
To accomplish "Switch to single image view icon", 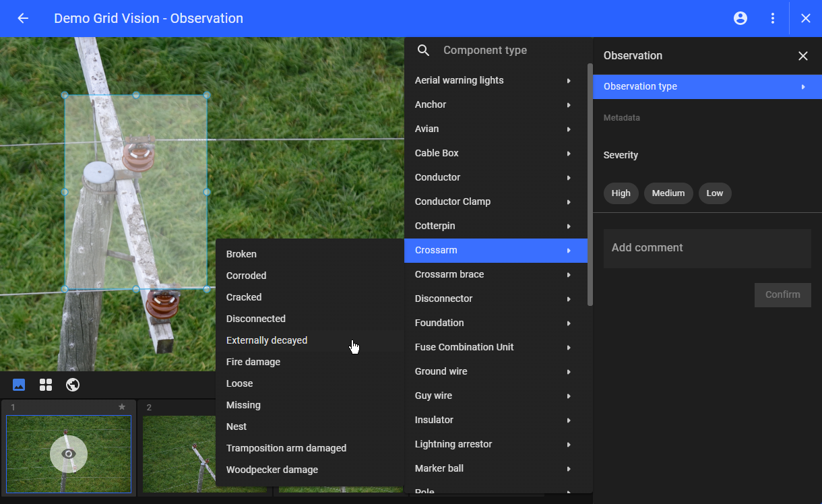I will pyautogui.click(x=19, y=385).
